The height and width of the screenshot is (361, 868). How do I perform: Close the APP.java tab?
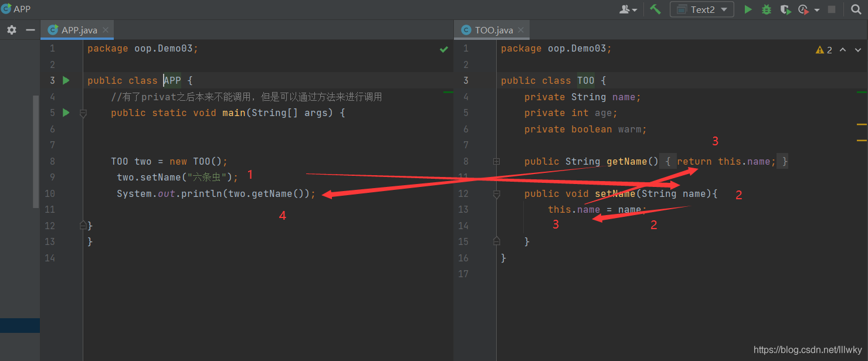(x=106, y=30)
